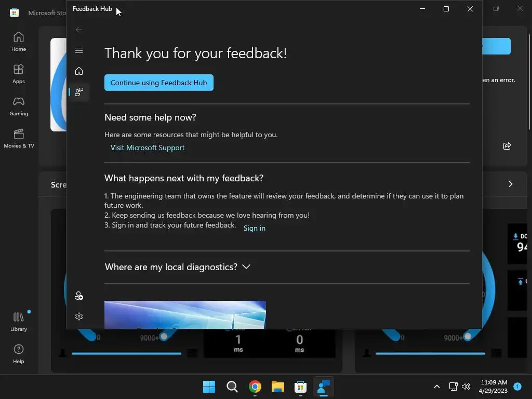Close the Feedback Hub window

pyautogui.click(x=470, y=9)
